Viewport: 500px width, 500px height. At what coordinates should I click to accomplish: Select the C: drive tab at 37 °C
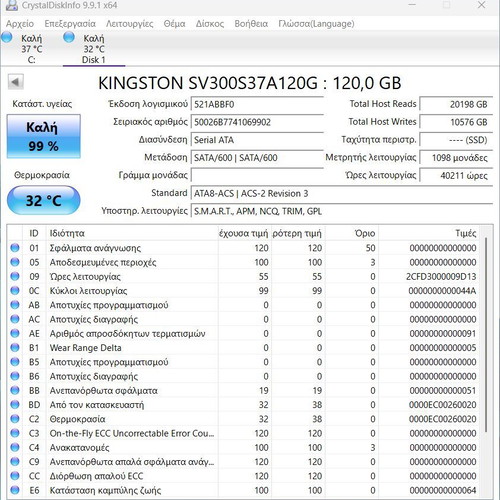[32, 49]
